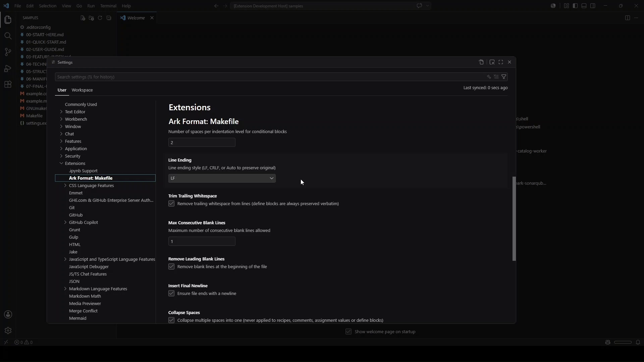Screen dimensions: 644x362
Task: Open Makefile in Explorer
Action: point(34,116)
